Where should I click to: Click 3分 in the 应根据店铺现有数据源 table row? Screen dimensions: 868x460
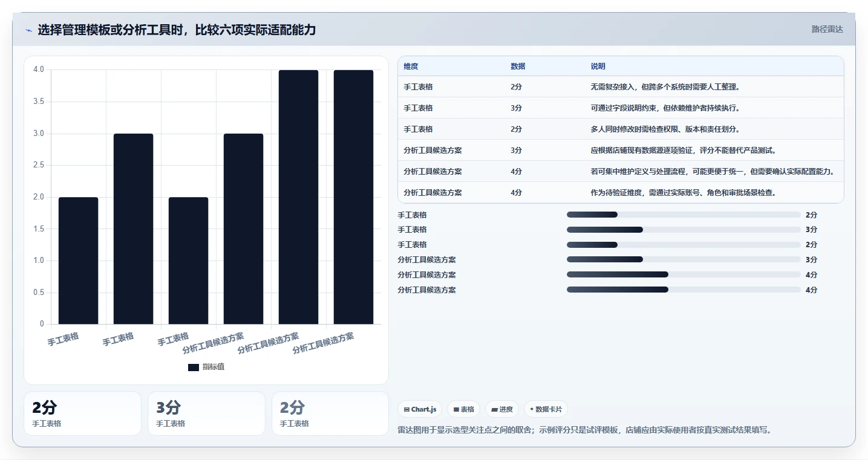pyautogui.click(x=516, y=150)
